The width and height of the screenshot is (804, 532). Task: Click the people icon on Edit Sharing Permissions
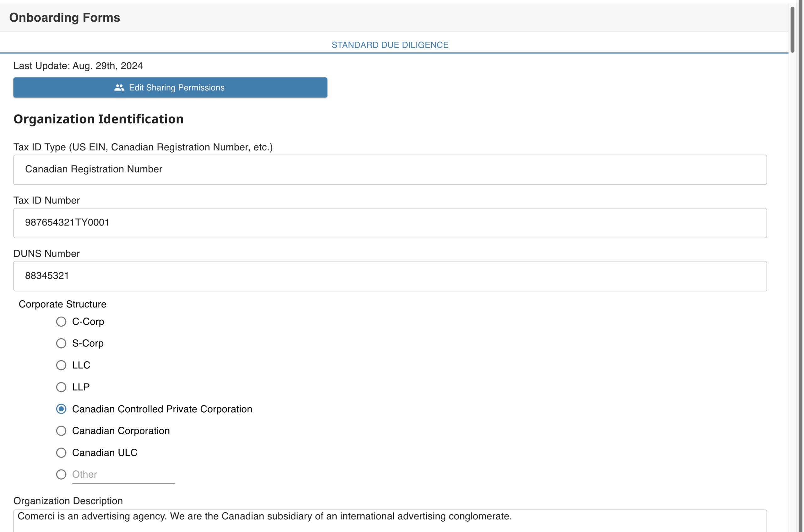(x=118, y=88)
